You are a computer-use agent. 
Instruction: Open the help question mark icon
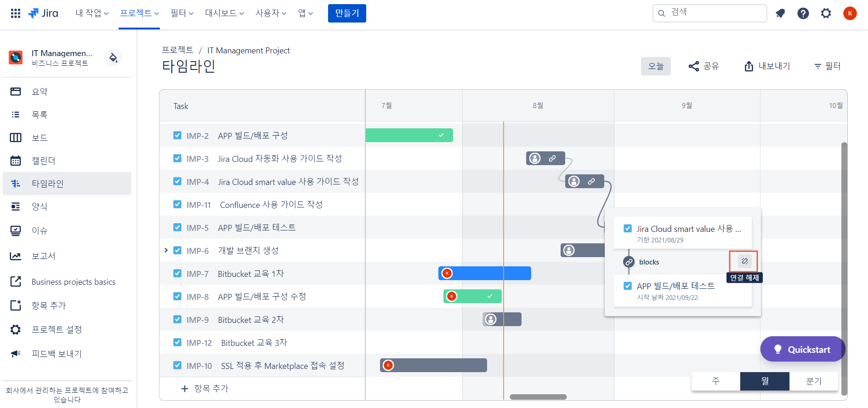point(803,13)
